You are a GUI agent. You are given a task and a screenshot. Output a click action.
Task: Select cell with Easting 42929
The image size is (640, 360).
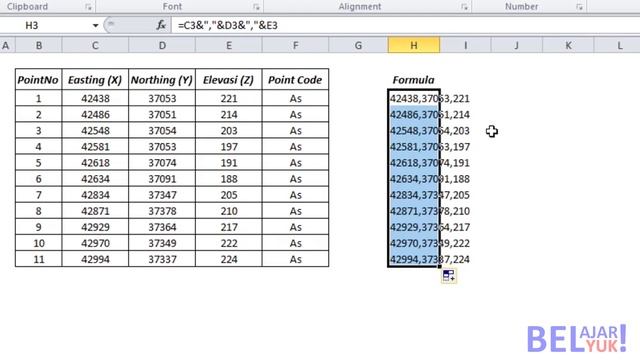95,227
